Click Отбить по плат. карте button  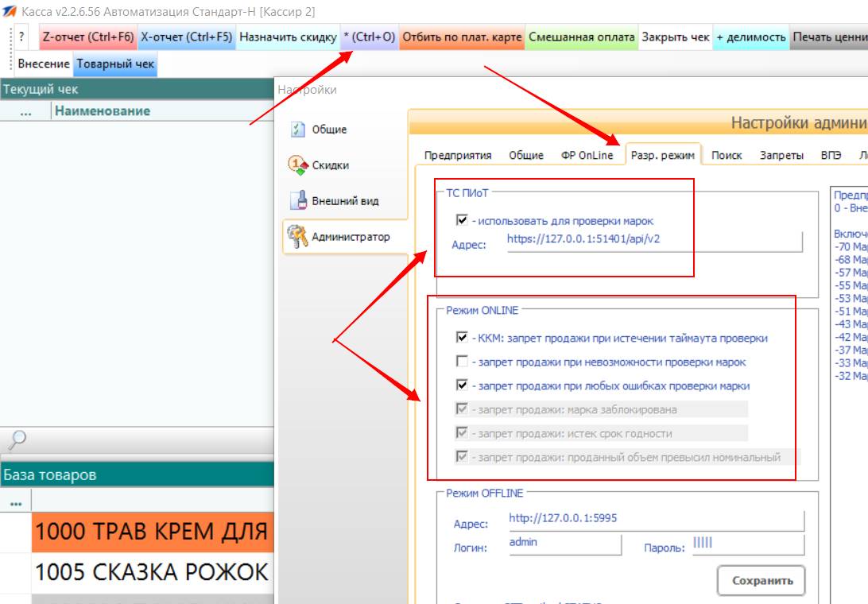(462, 37)
